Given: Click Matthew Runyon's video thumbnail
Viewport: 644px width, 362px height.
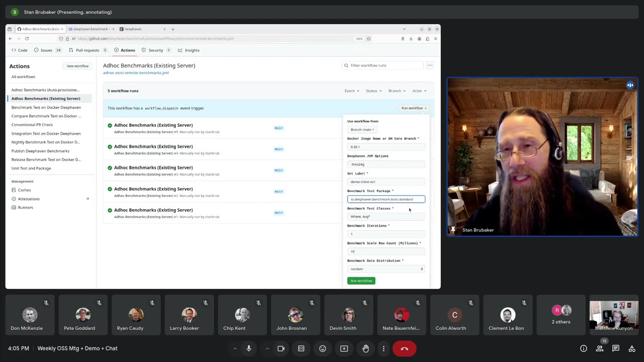Looking at the screenshot, I should pyautogui.click(x=613, y=316).
